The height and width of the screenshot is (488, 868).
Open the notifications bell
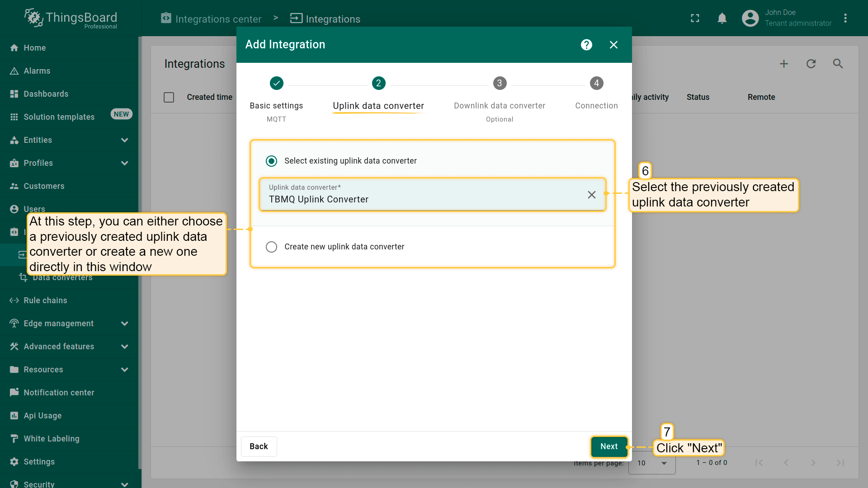point(722,18)
